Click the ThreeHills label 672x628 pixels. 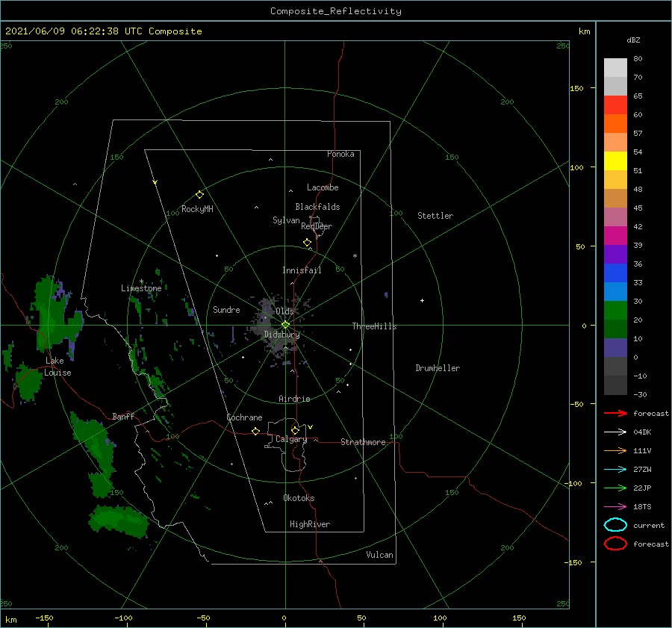pos(375,326)
